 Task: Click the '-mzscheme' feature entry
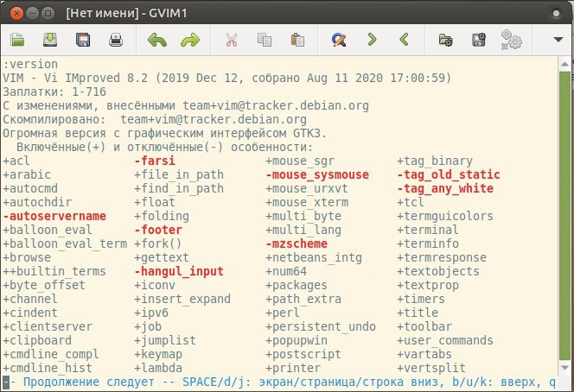coord(297,243)
